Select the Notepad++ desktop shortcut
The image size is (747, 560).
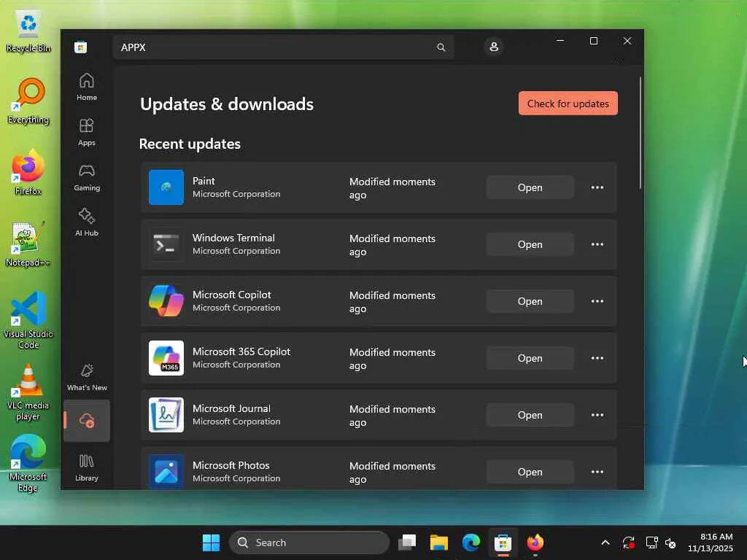tap(27, 244)
